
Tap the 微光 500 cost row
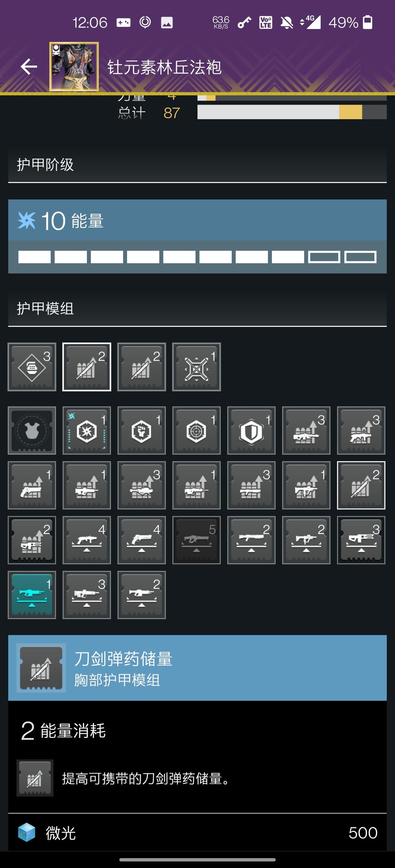tap(197, 833)
